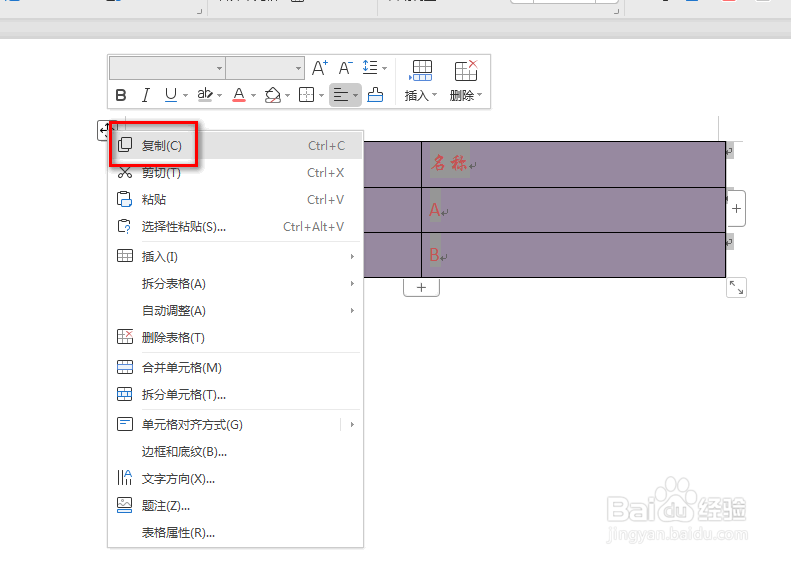Image resolution: width=791 pixels, height=561 pixels.
Task: Open font name combo box
Action: coord(167,68)
